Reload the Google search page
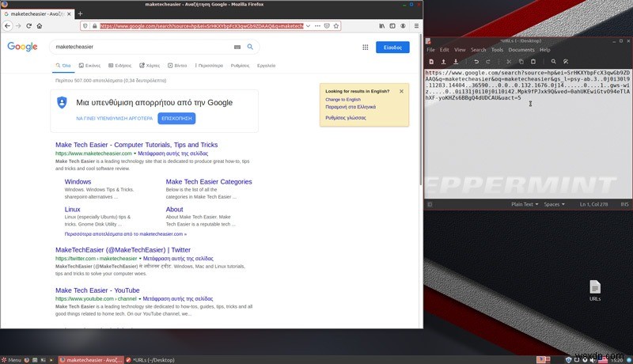 click(x=28, y=26)
